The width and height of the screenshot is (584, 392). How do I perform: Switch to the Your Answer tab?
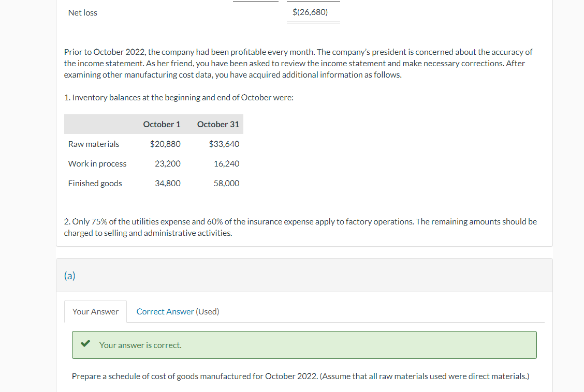click(x=95, y=311)
